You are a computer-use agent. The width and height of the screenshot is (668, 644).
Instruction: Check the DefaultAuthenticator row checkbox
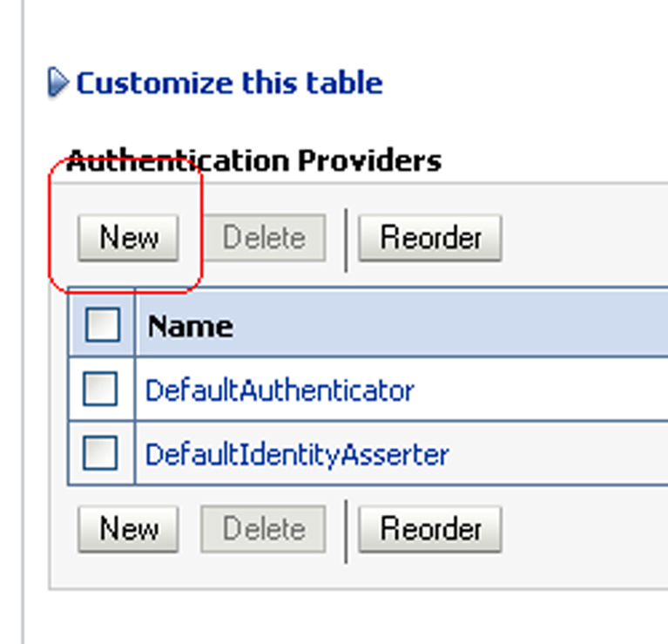[x=100, y=389]
